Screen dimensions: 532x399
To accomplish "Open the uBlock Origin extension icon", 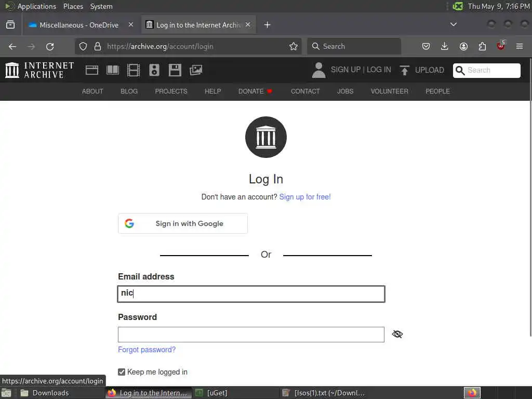I will (x=501, y=46).
